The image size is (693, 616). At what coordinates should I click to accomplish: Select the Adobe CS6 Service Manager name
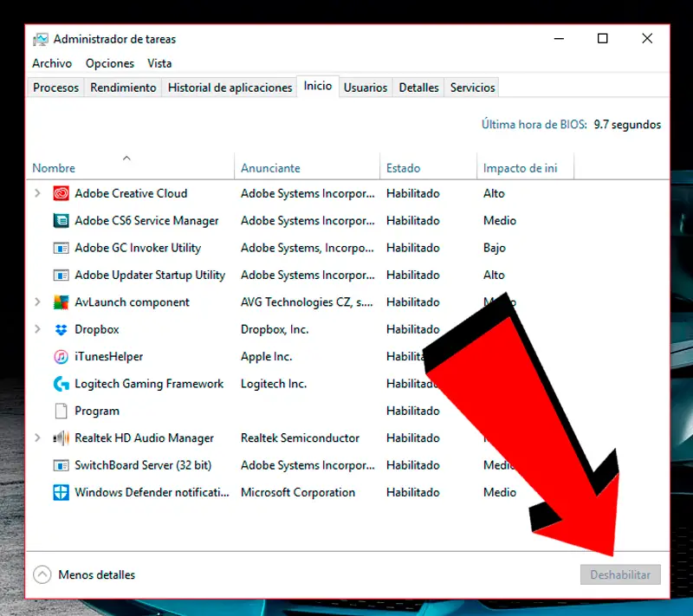click(x=146, y=221)
